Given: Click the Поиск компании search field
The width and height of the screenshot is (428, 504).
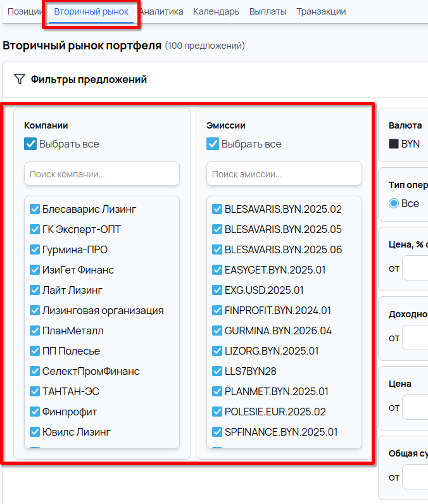Looking at the screenshot, I should pos(101,173).
